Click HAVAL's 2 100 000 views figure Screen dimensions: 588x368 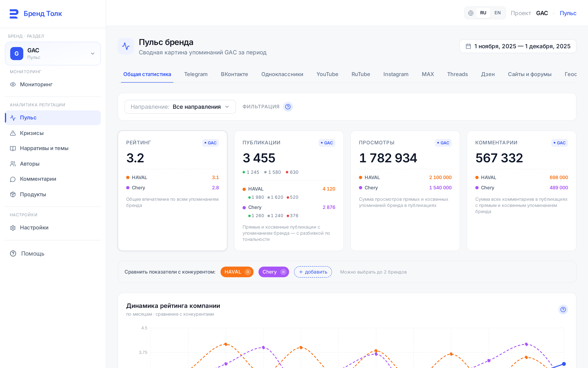coord(440,178)
